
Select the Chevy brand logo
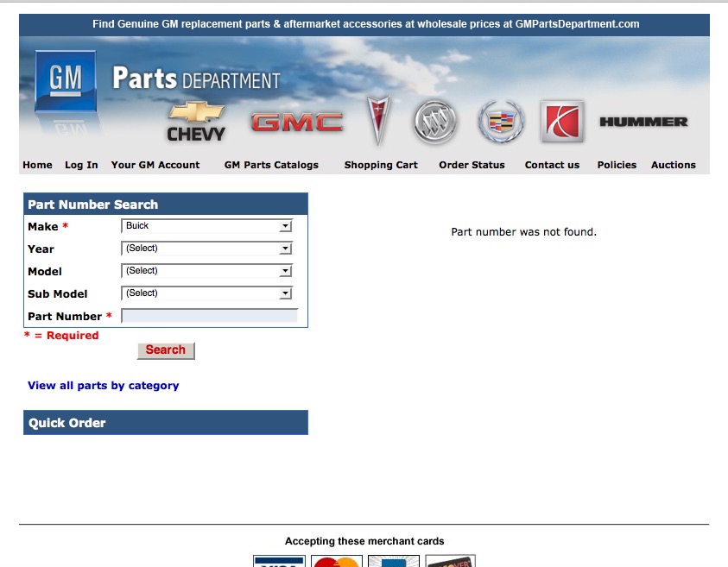coord(196,122)
